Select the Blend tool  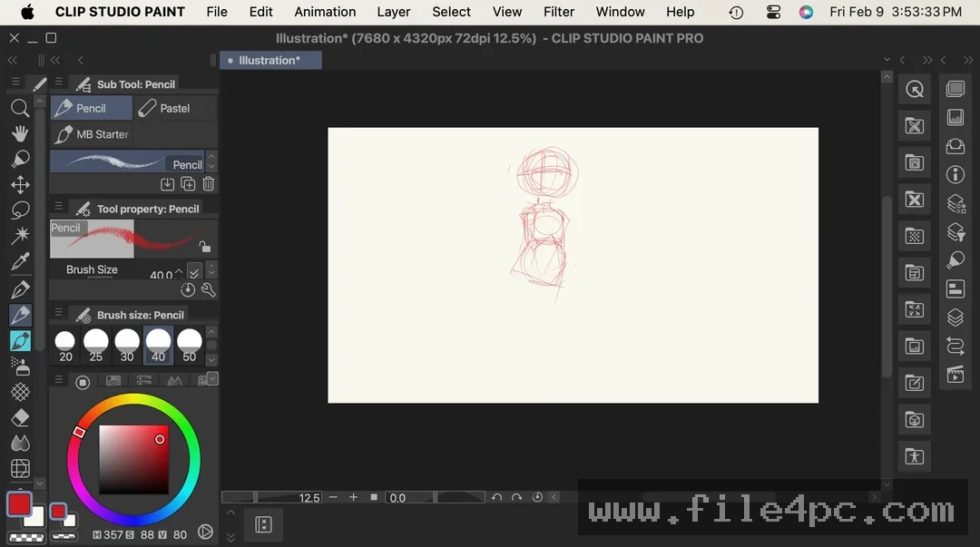coord(20,444)
